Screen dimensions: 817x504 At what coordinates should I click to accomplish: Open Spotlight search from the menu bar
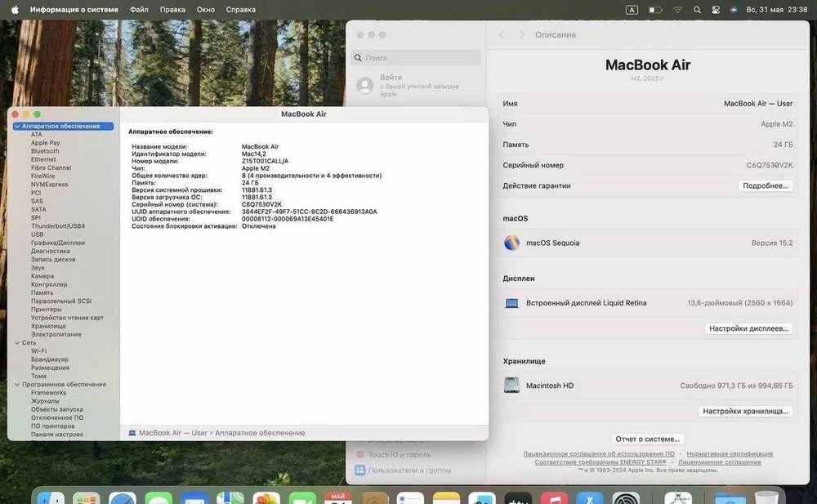point(697,9)
